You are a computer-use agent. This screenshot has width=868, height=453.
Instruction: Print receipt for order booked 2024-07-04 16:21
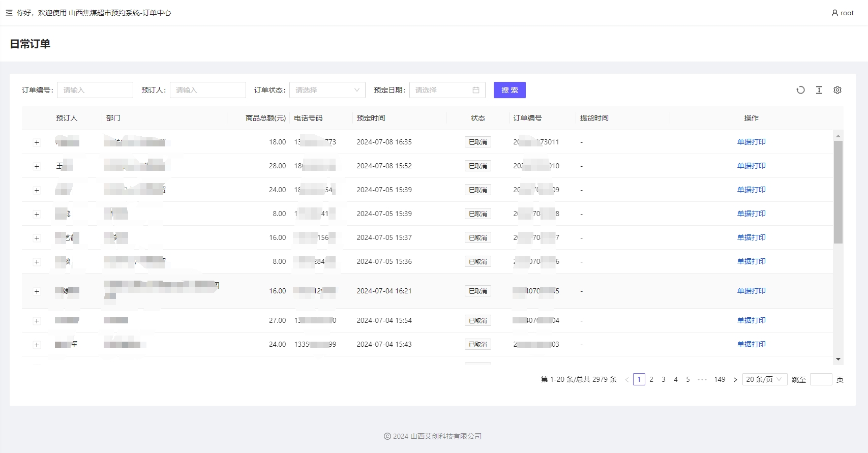751,291
